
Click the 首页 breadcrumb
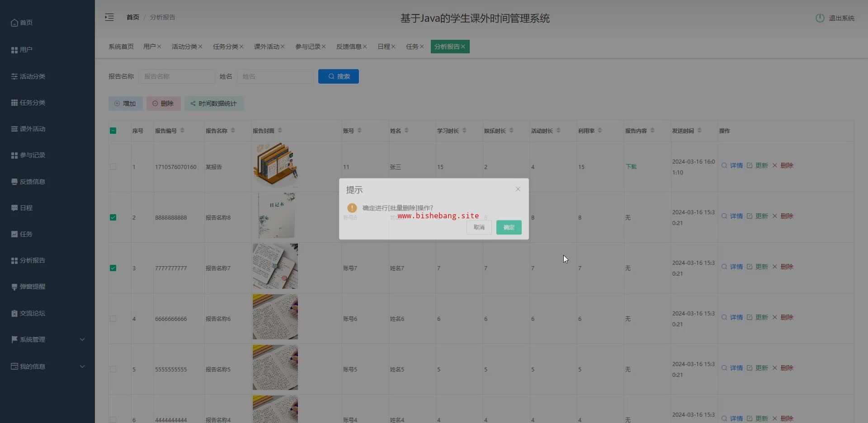point(133,17)
